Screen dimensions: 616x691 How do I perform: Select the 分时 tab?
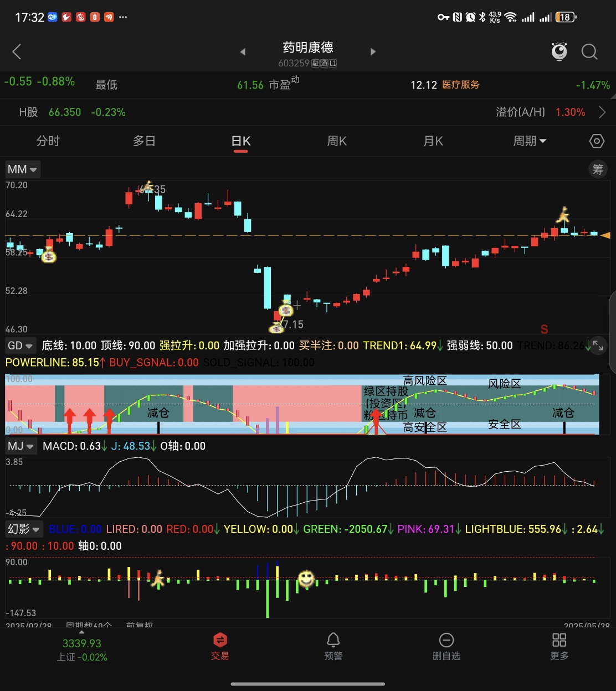pyautogui.click(x=48, y=141)
